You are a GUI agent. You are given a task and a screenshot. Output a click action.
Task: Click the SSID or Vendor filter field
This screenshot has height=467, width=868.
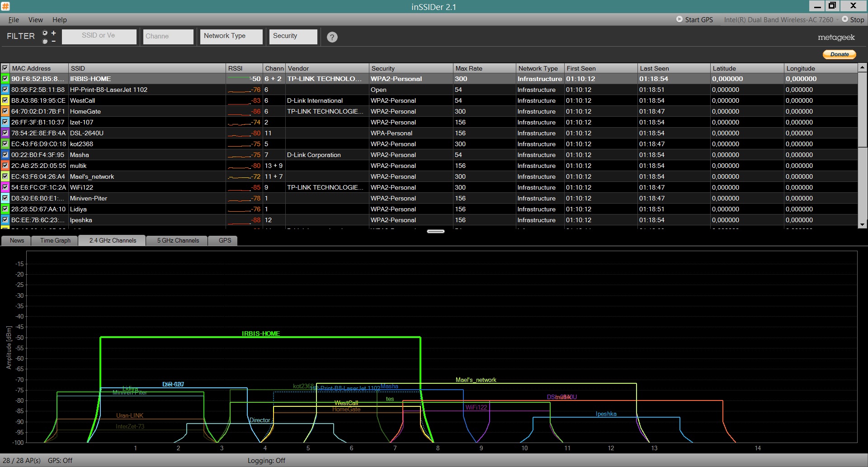tap(99, 36)
